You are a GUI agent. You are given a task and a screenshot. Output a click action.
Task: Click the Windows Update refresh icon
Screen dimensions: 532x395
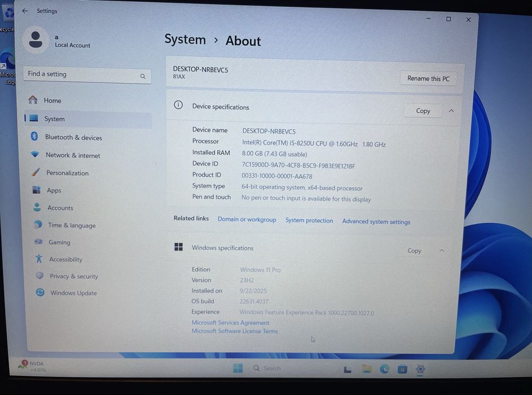click(x=40, y=292)
